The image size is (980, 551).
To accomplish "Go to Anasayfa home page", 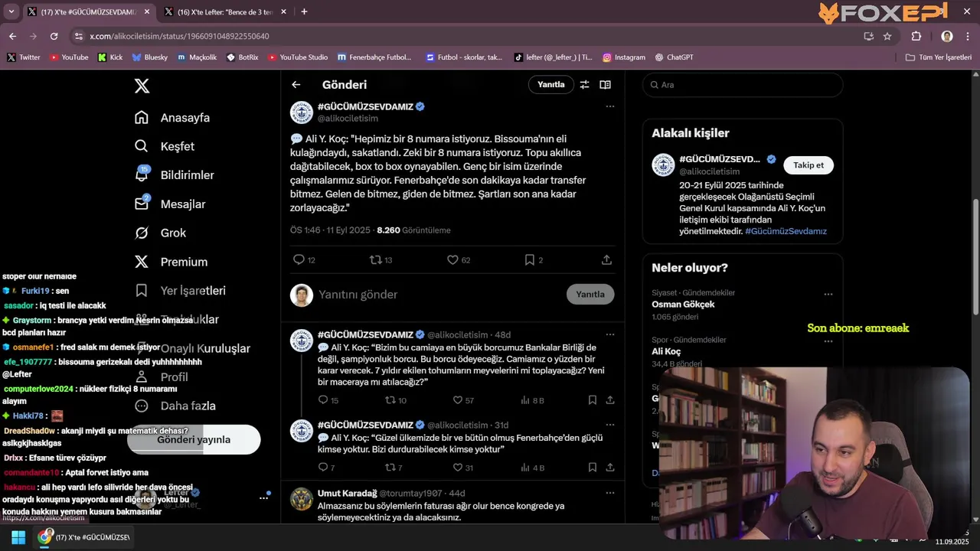I will click(172, 118).
